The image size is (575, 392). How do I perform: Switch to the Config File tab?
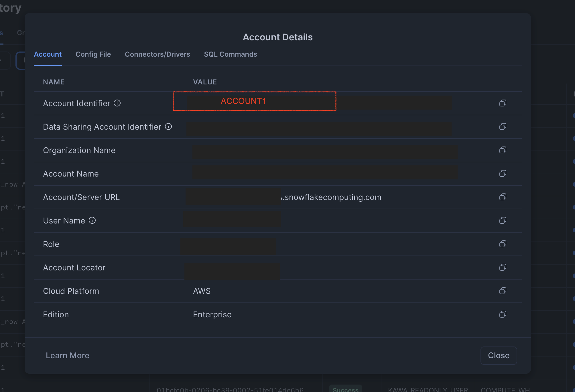[93, 54]
